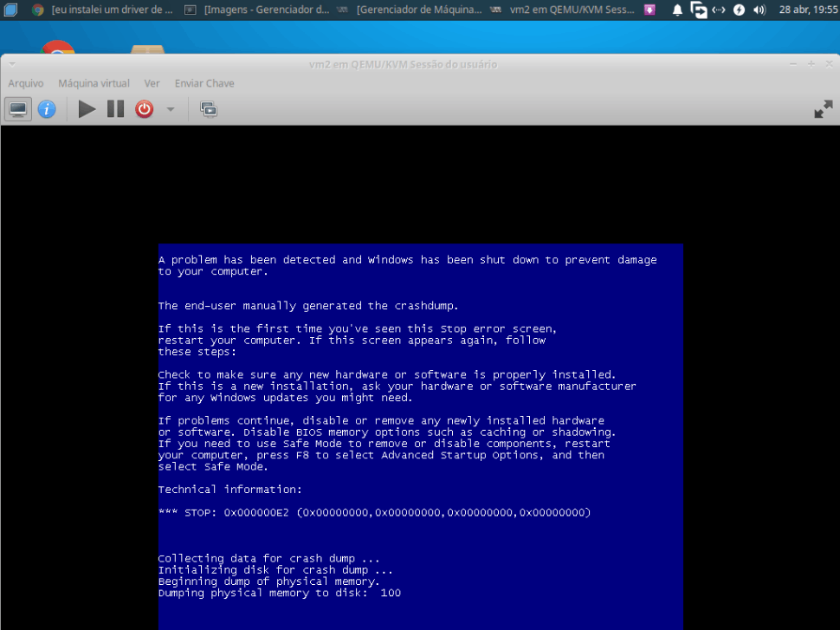Click 'The end-user manually generated the crashdump.' line
840x630 pixels.
(x=308, y=306)
